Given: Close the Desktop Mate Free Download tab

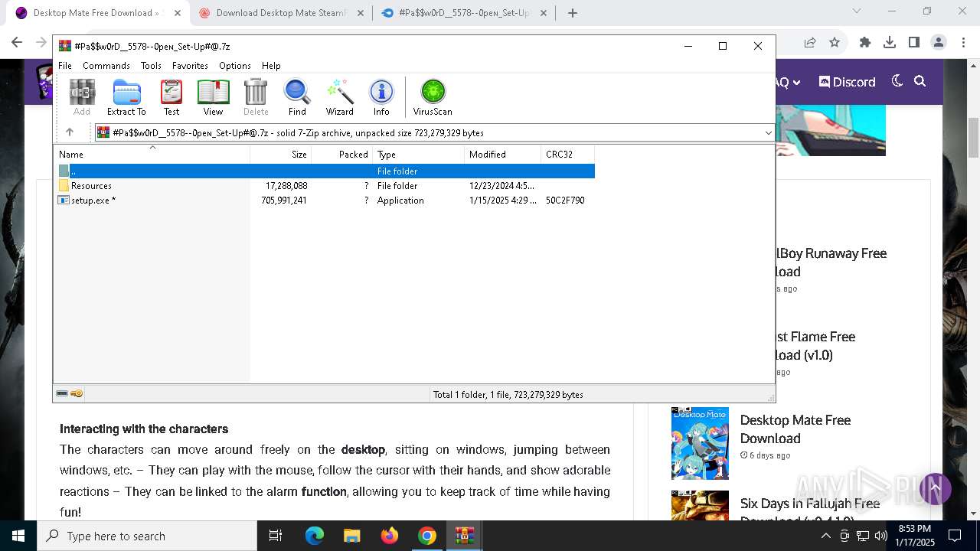Looking at the screenshot, I should click(x=178, y=13).
